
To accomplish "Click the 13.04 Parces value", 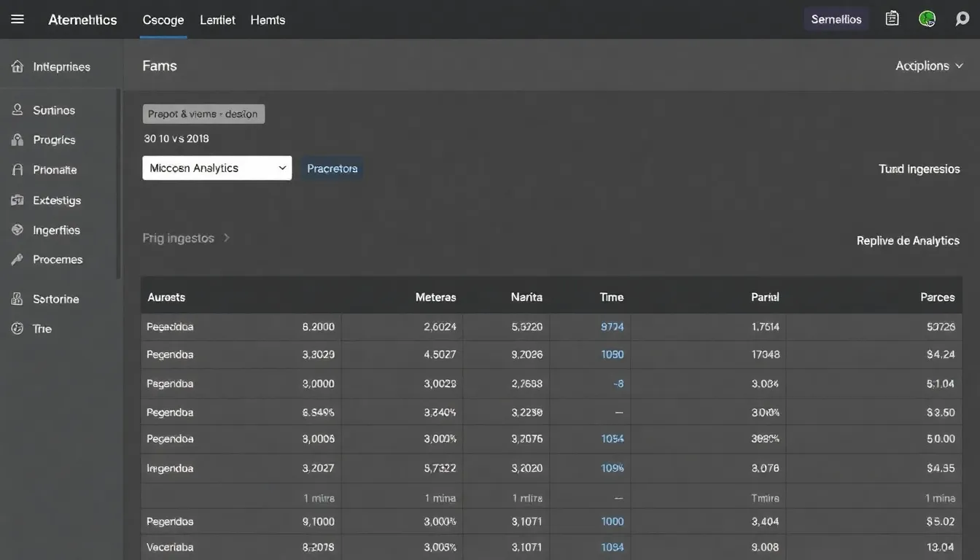I will click(941, 547).
